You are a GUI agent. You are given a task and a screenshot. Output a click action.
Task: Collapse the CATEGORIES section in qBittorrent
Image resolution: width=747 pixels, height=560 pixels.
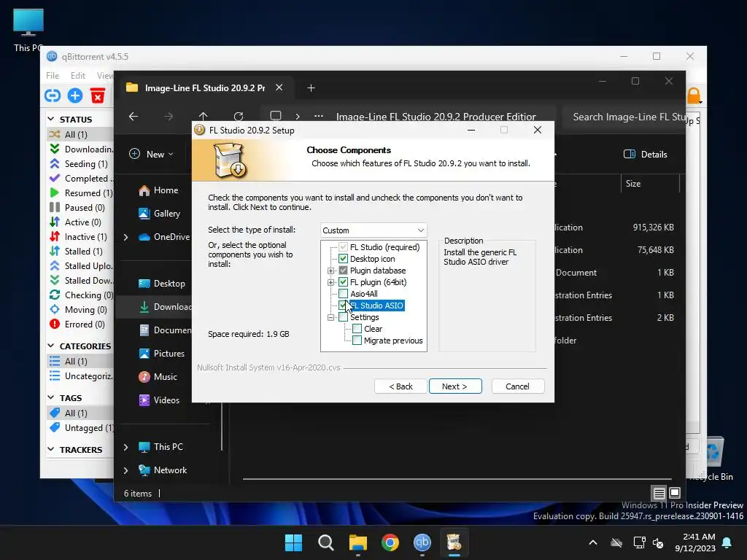tap(52, 346)
